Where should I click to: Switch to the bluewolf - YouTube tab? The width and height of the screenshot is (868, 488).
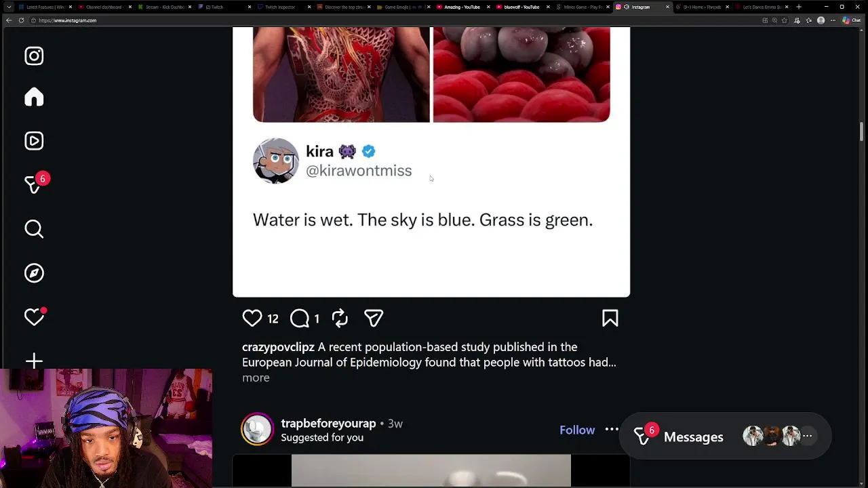coord(521,7)
